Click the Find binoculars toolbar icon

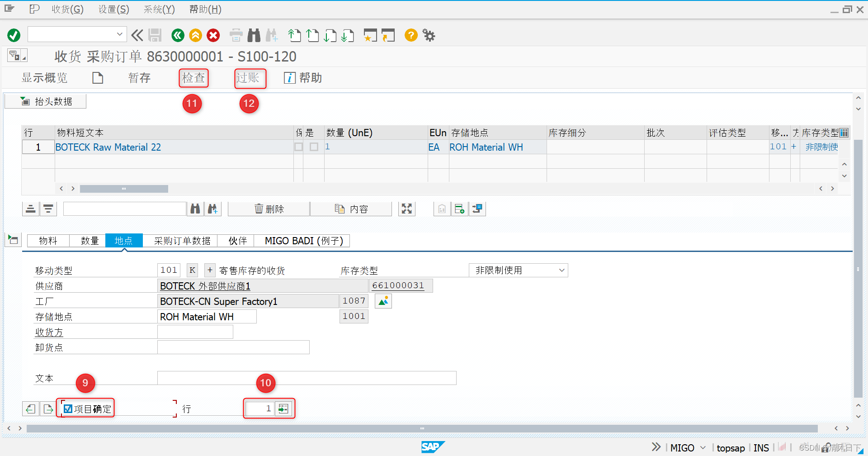point(254,35)
